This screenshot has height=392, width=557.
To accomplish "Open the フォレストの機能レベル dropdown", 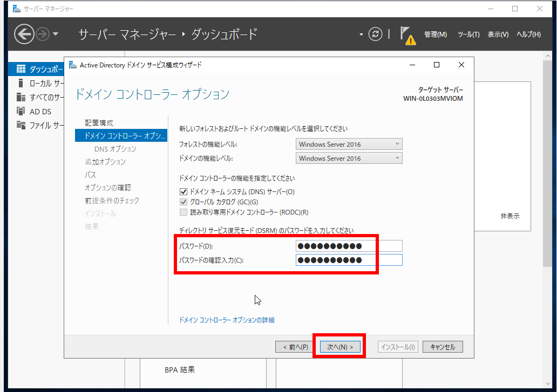I will (x=349, y=145).
